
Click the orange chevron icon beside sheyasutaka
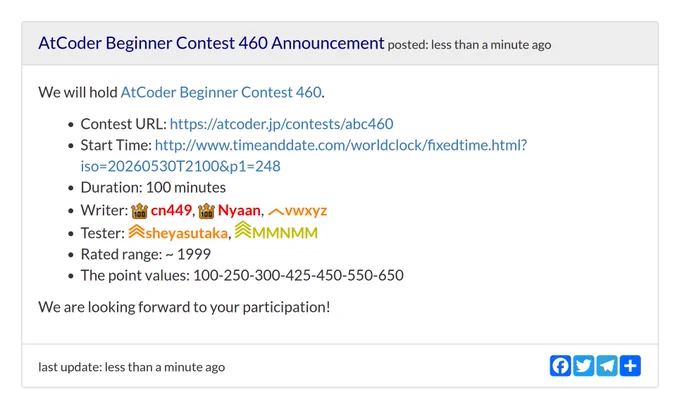(136, 232)
